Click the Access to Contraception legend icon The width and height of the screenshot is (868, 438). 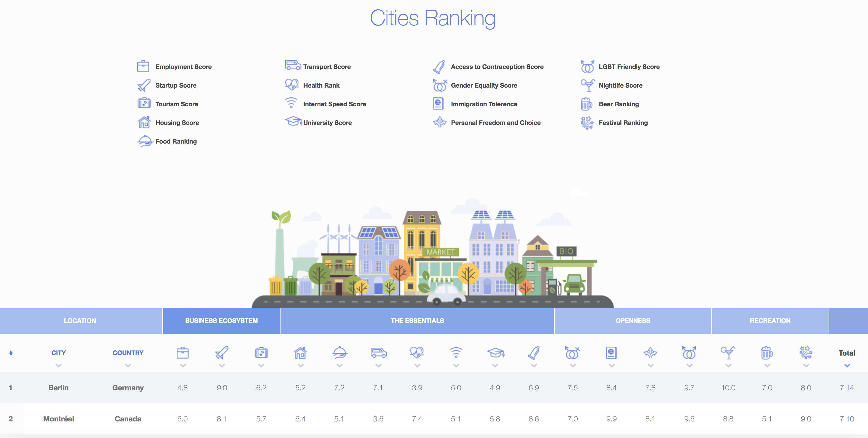click(439, 67)
